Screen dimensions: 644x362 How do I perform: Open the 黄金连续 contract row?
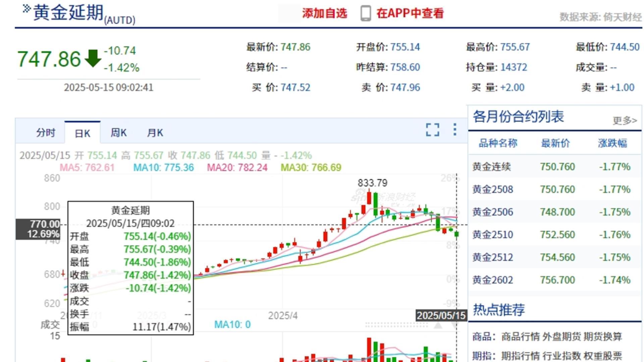tap(491, 167)
